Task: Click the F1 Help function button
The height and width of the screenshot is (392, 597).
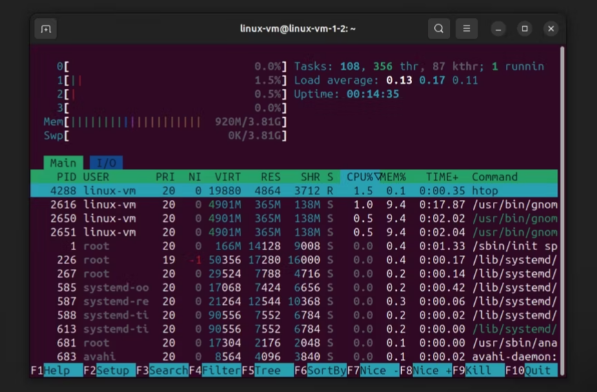Action: click(x=57, y=370)
